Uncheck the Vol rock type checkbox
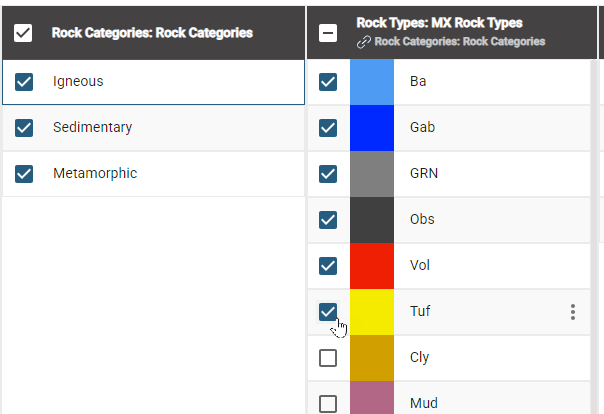 pyautogui.click(x=328, y=266)
